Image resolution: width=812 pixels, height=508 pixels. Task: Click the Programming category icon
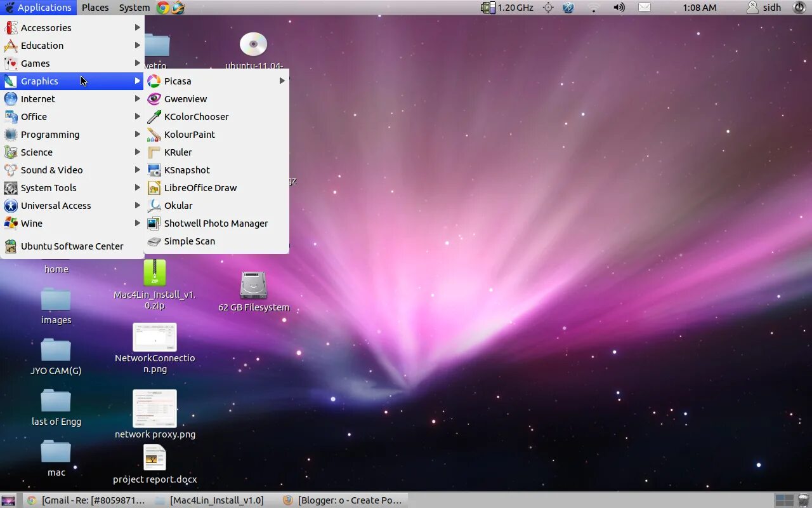click(11, 135)
